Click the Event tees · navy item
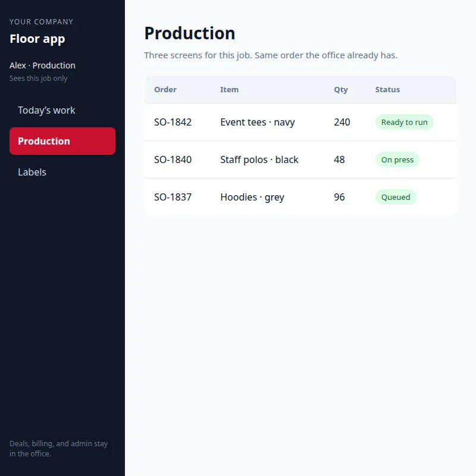This screenshot has height=476, width=476. tap(258, 123)
